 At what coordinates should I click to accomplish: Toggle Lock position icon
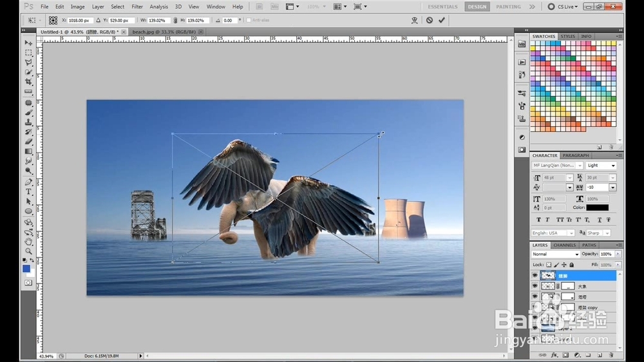click(564, 265)
